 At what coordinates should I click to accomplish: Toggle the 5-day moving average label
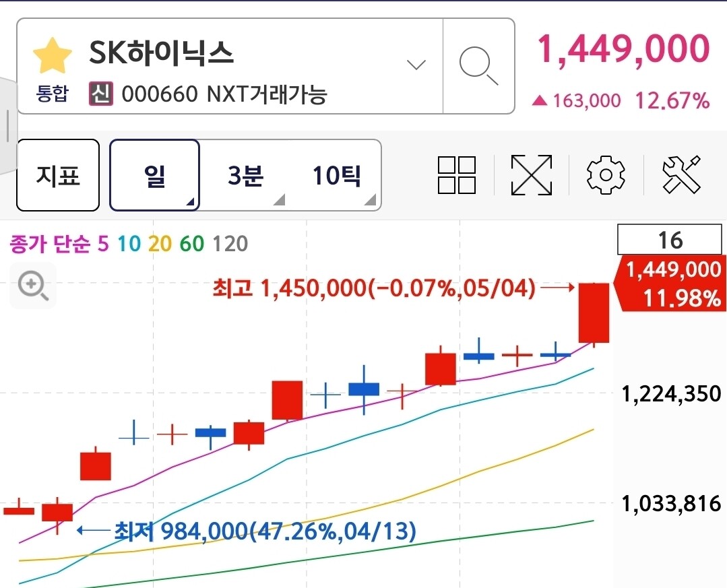pos(103,244)
